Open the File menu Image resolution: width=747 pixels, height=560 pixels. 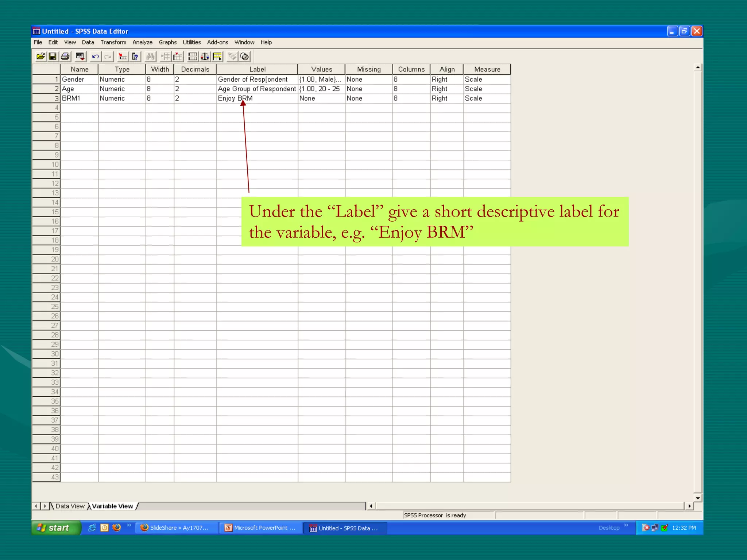point(38,42)
